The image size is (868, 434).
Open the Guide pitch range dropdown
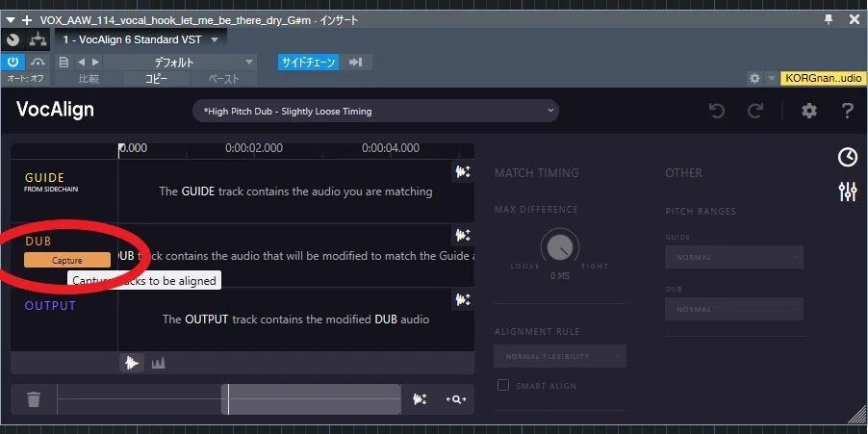pyautogui.click(x=734, y=257)
